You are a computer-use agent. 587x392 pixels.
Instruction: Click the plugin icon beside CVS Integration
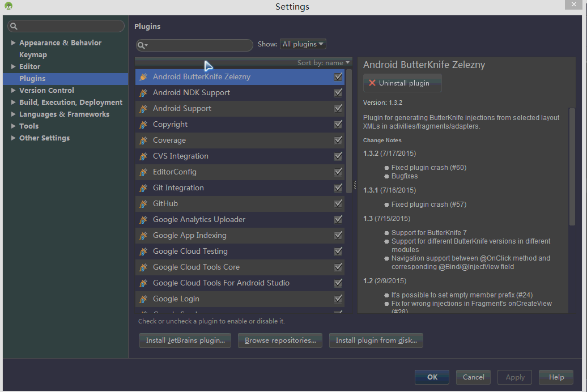coord(143,156)
